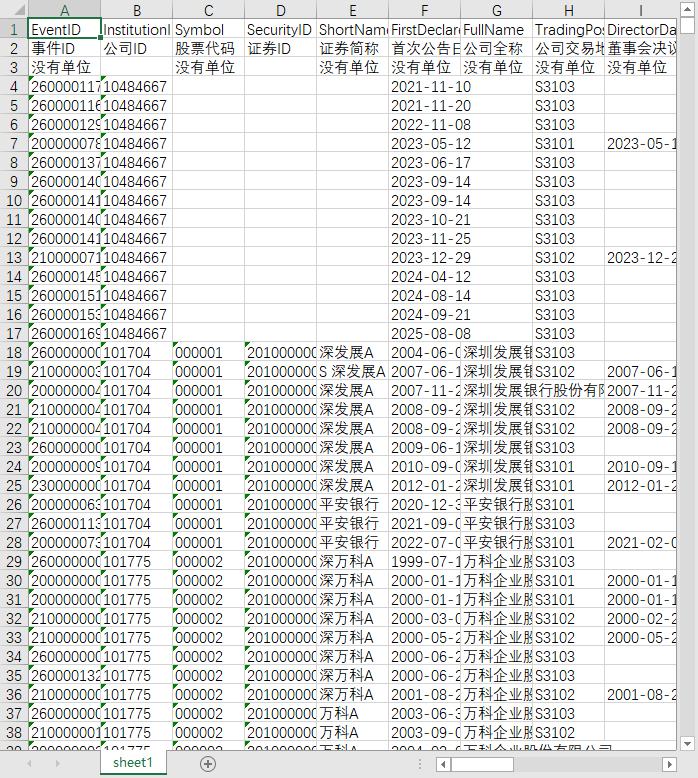Select the S3102 cell in row 38
Viewport: 698px width, 778px height.
568,732
